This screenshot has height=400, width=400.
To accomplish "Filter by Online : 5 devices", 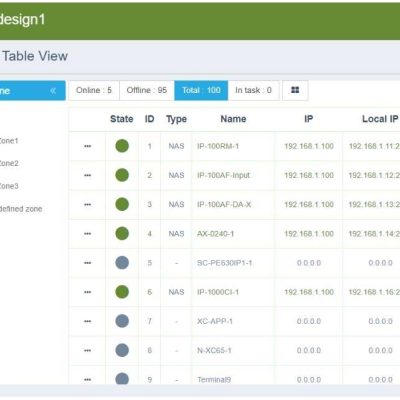I will point(94,90).
